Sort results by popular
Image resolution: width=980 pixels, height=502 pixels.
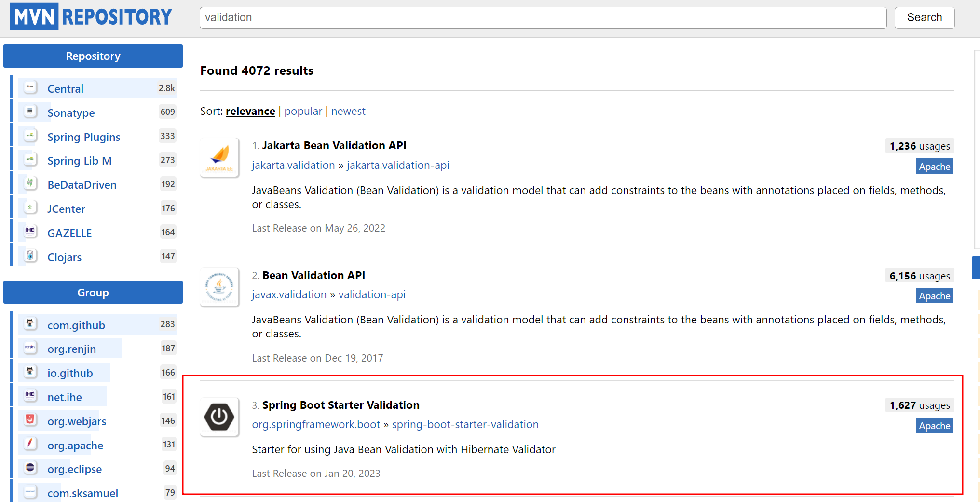coord(303,111)
